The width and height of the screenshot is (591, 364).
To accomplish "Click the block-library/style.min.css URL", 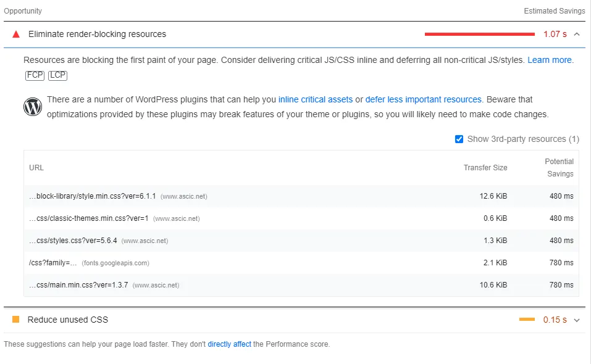I will (93, 196).
